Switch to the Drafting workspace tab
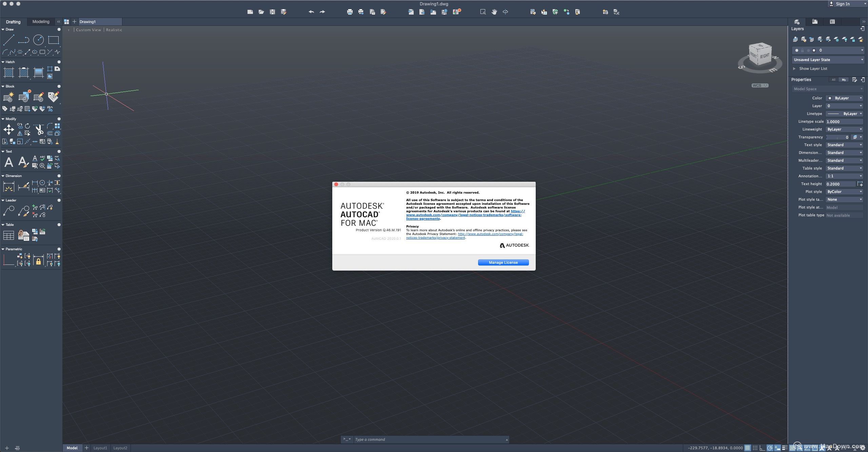The image size is (868, 452). point(13,22)
